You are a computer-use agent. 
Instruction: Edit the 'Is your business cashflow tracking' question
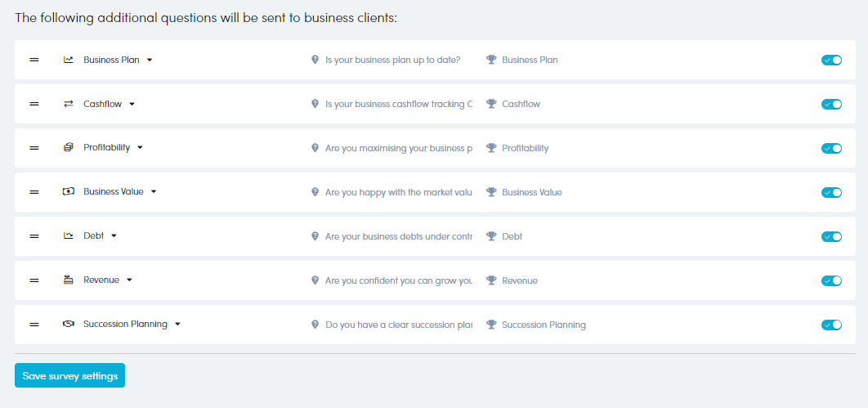[399, 104]
